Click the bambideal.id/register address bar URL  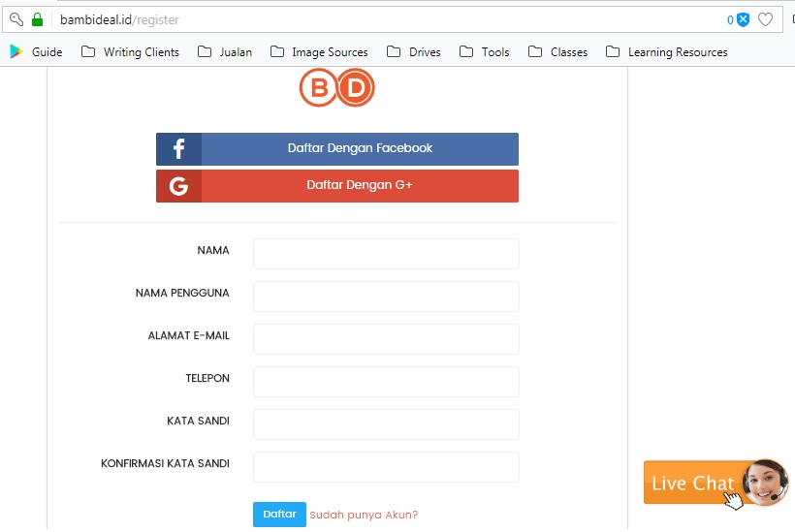(119, 19)
